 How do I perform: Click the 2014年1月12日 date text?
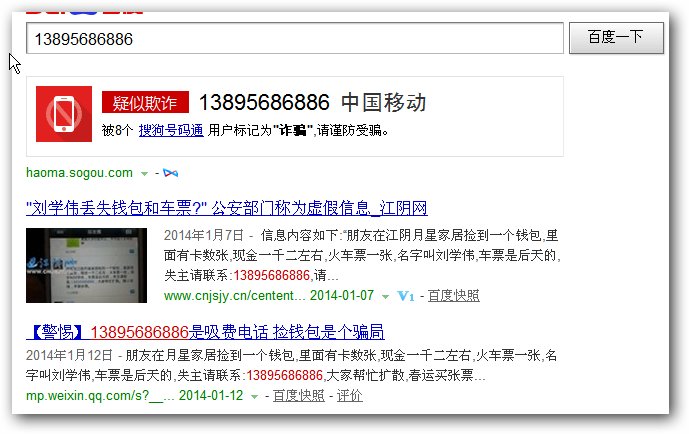69,355
